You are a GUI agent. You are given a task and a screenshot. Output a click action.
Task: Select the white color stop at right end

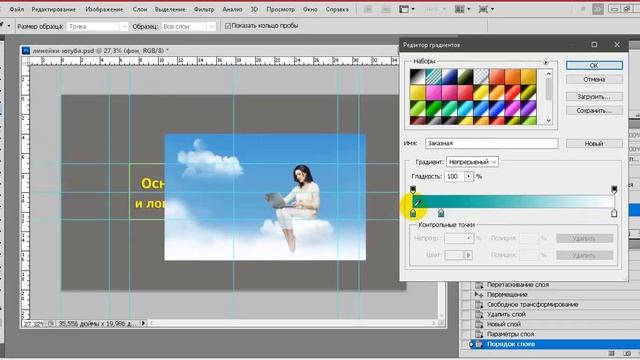[x=614, y=213]
